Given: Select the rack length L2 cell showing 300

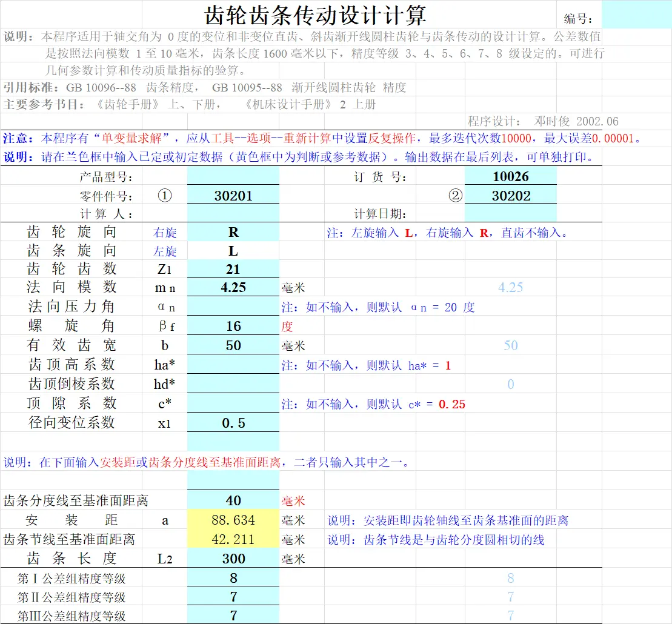Looking at the screenshot, I should pos(233,558).
